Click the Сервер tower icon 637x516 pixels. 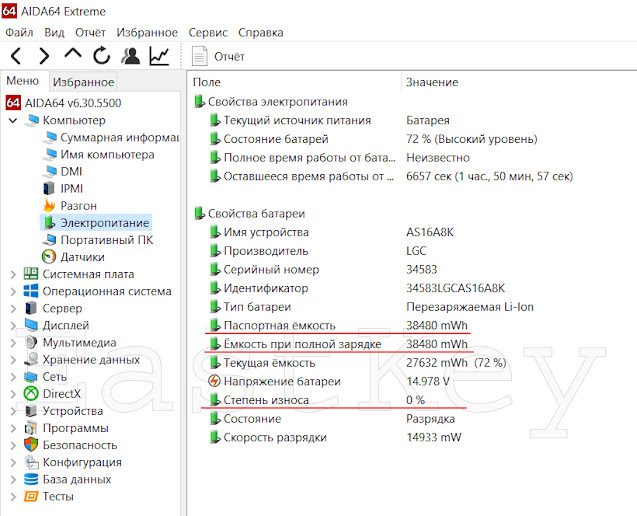click(x=31, y=308)
